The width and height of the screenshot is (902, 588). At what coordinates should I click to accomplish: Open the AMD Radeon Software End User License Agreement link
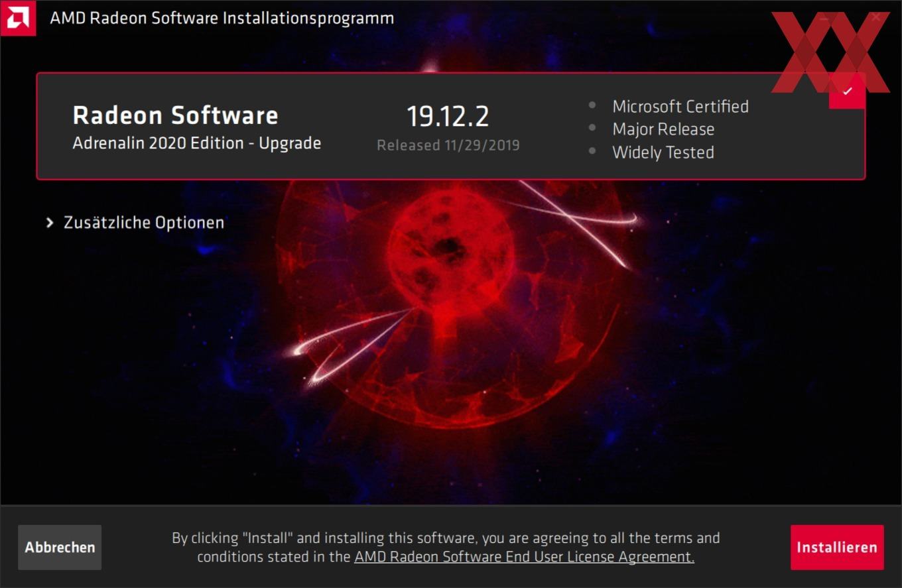coord(524,557)
